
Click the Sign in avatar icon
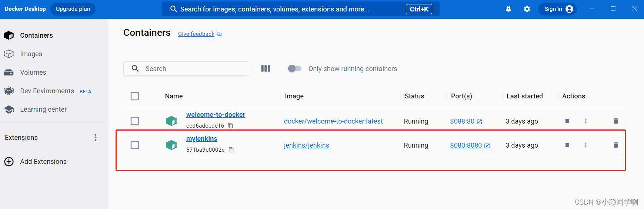click(570, 9)
